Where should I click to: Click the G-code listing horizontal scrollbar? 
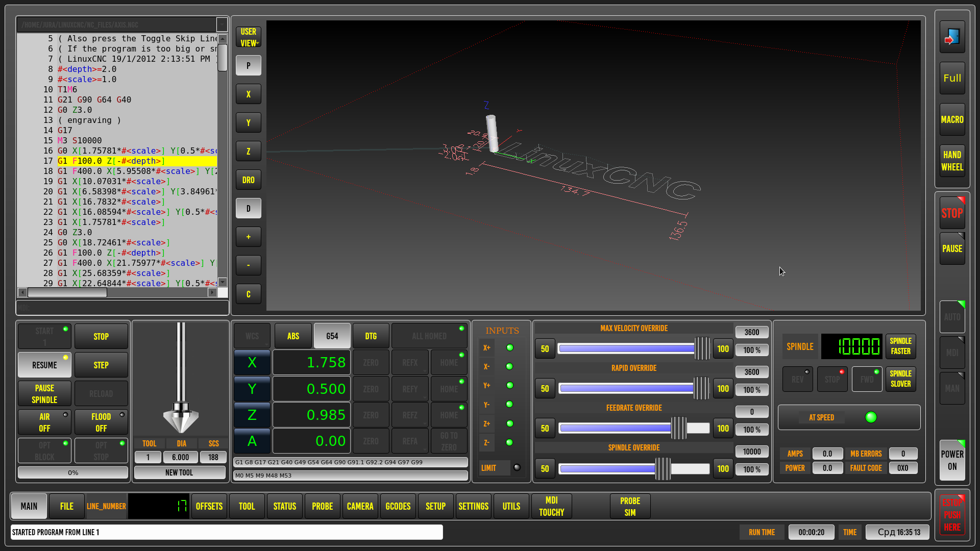point(117,292)
